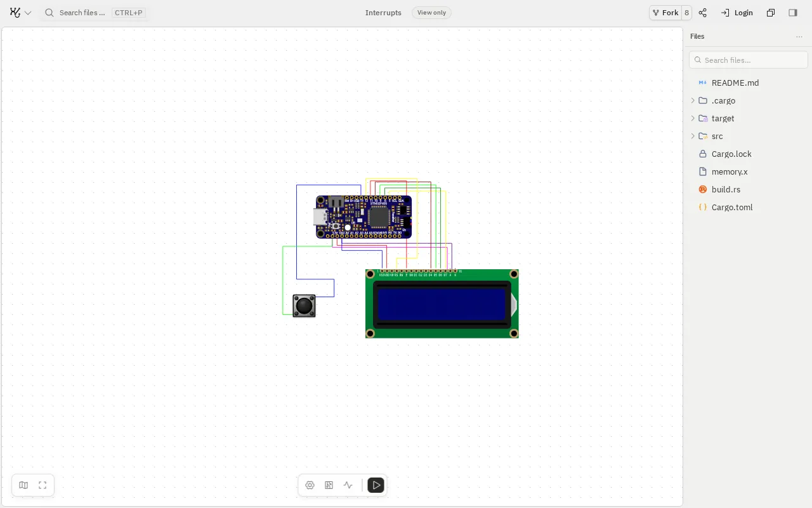The width and height of the screenshot is (812, 508).
Task: Start the simulation
Action: (376, 485)
